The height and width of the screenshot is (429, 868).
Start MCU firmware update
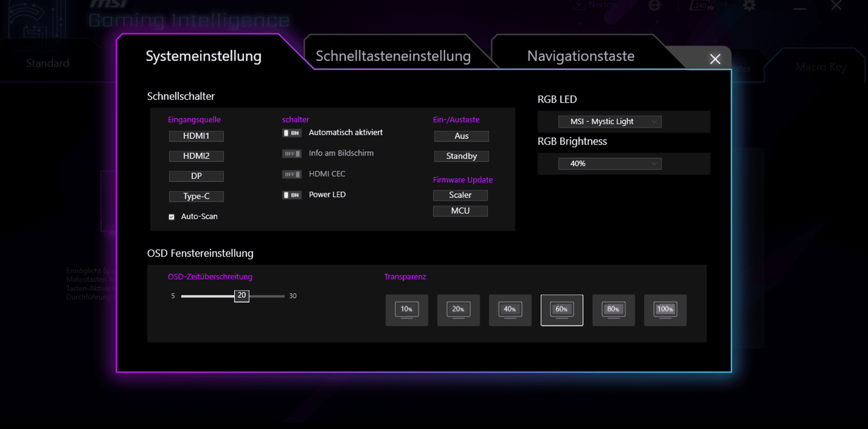(x=460, y=211)
